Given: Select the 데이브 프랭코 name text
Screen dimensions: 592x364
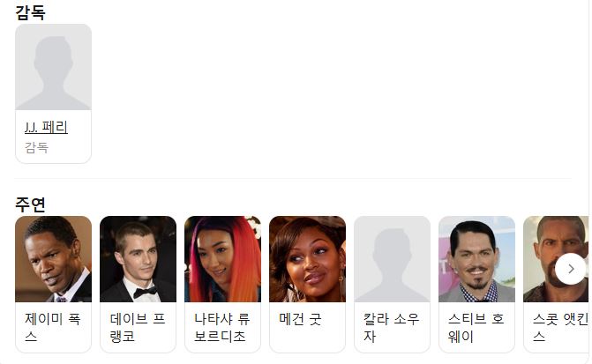Looking at the screenshot, I should [138, 327].
